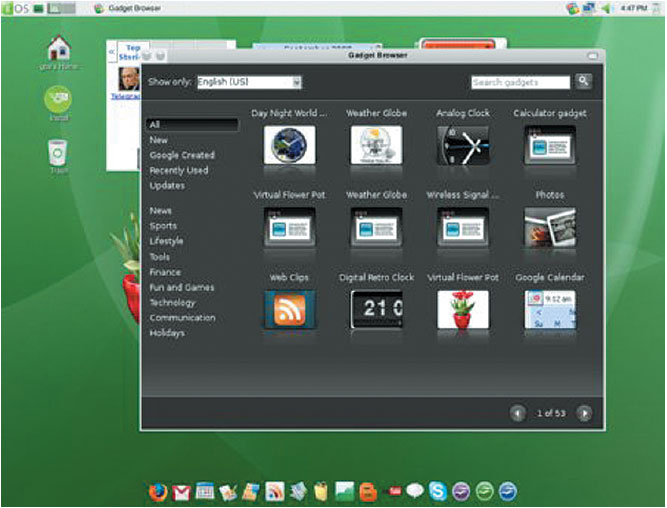This screenshot has height=508, width=667.
Task: Select the Finance category
Action: 165,272
